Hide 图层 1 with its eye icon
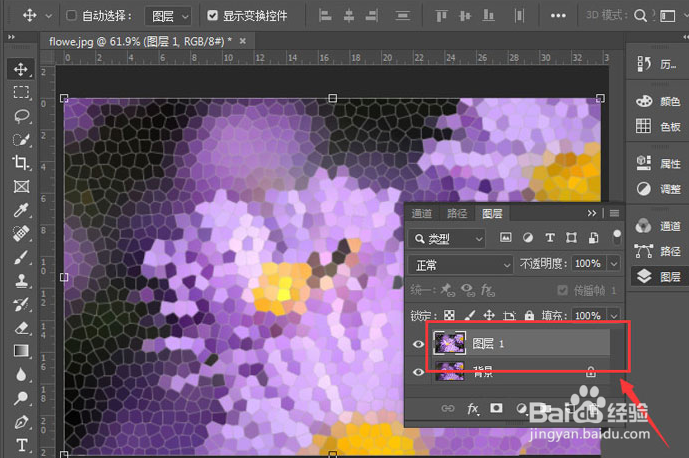 418,344
